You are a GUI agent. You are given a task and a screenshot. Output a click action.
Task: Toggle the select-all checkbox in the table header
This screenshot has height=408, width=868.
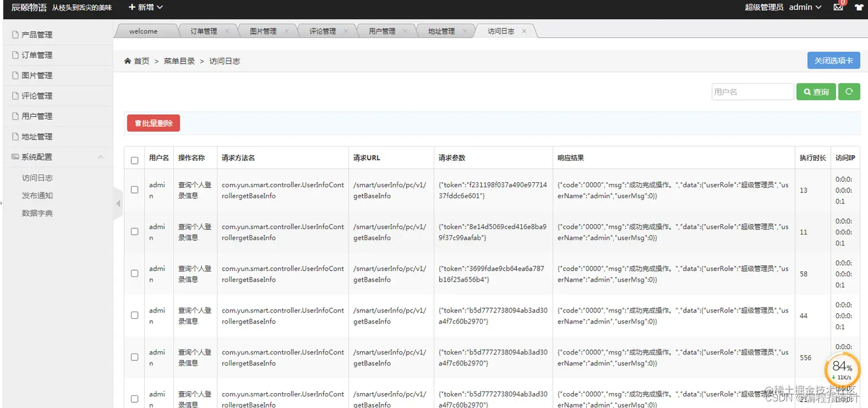point(134,160)
